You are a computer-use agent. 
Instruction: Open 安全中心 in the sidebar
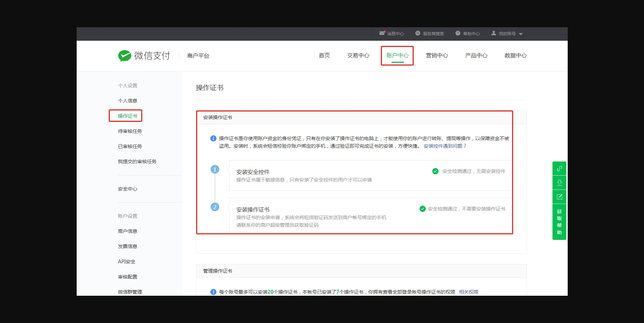coord(127,189)
